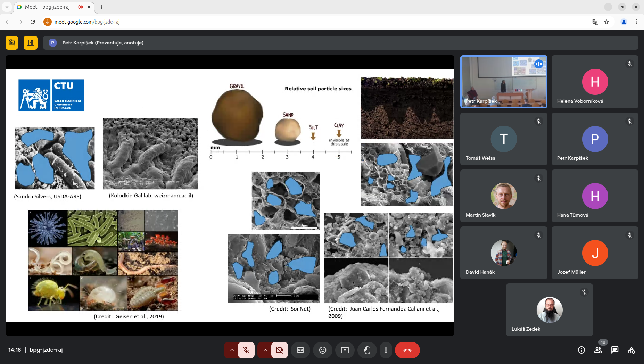Open the activities panel icon
Image resolution: width=644 pixels, height=364 pixels.
(x=631, y=350)
